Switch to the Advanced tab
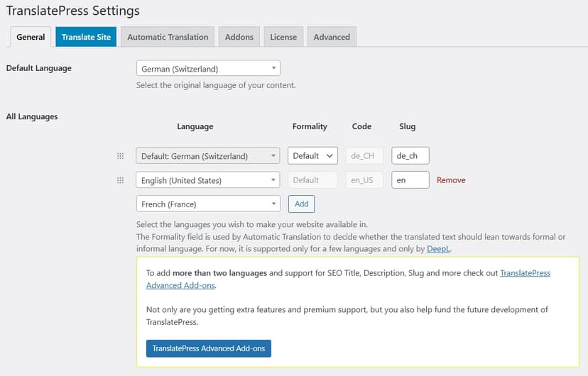Viewport: 588px width, 376px height. [x=332, y=37]
